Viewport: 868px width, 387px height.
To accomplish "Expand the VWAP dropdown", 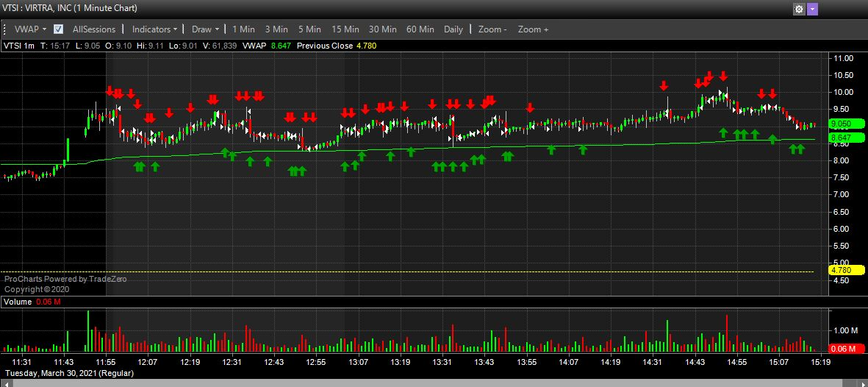I will tap(31, 29).
